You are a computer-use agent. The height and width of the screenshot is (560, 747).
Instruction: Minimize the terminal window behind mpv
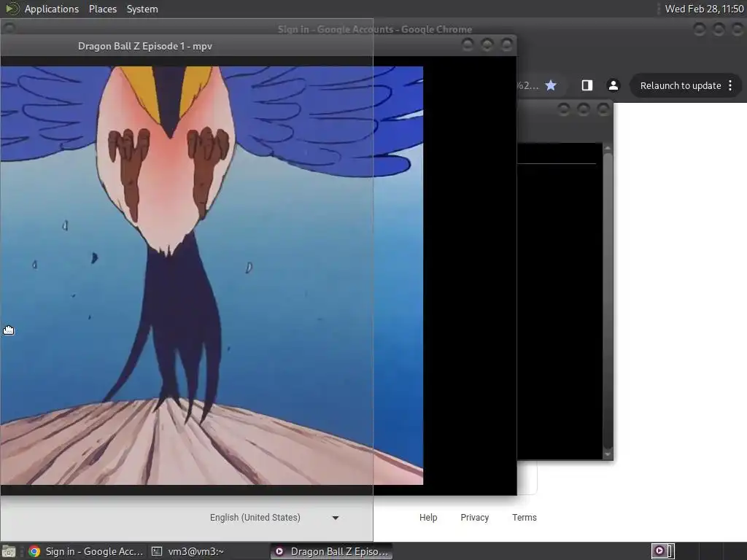[x=564, y=110]
